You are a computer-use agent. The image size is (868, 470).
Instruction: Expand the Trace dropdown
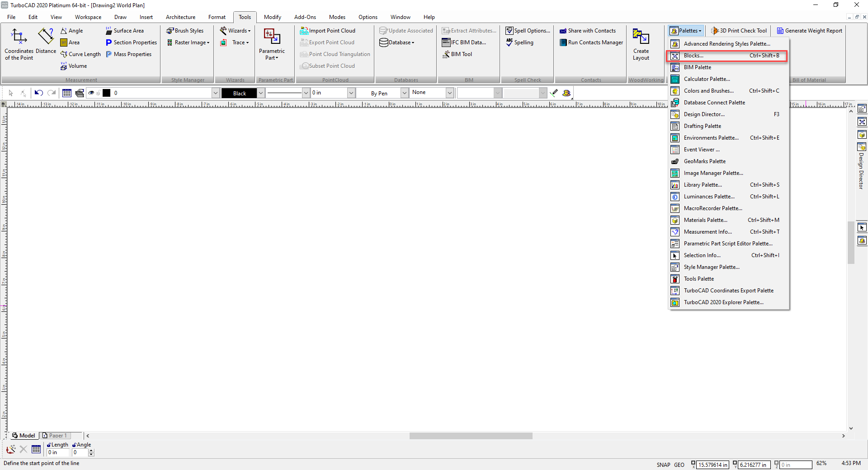tap(235, 42)
